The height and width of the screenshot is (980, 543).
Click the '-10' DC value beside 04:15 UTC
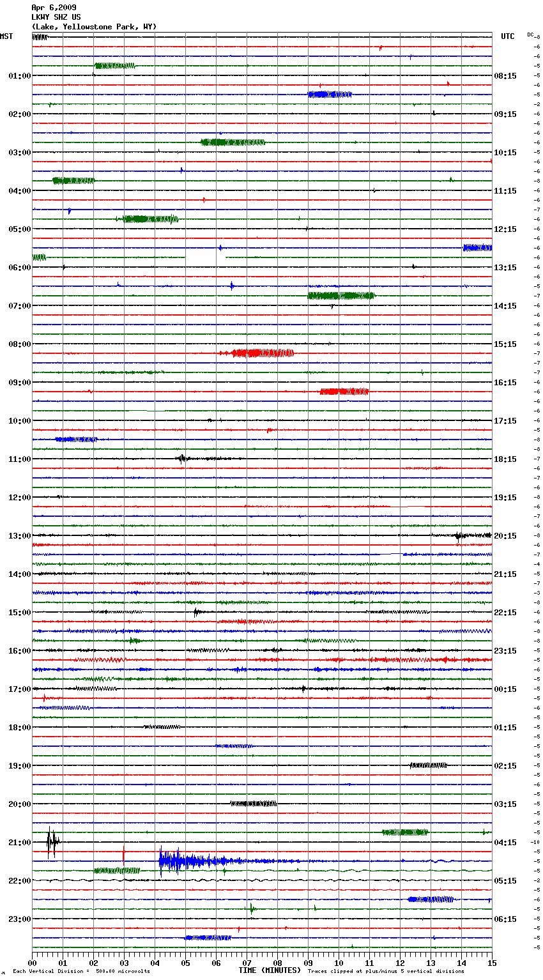click(x=535, y=842)
